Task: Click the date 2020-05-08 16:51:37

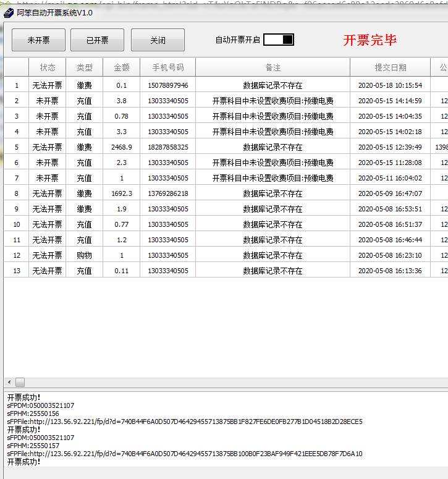Action: 390,224
